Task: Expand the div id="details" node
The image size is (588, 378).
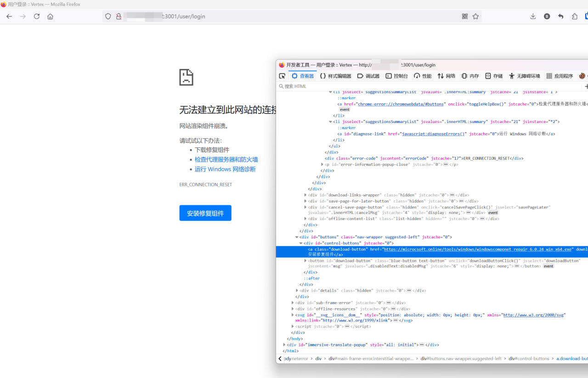Action: (x=297, y=290)
